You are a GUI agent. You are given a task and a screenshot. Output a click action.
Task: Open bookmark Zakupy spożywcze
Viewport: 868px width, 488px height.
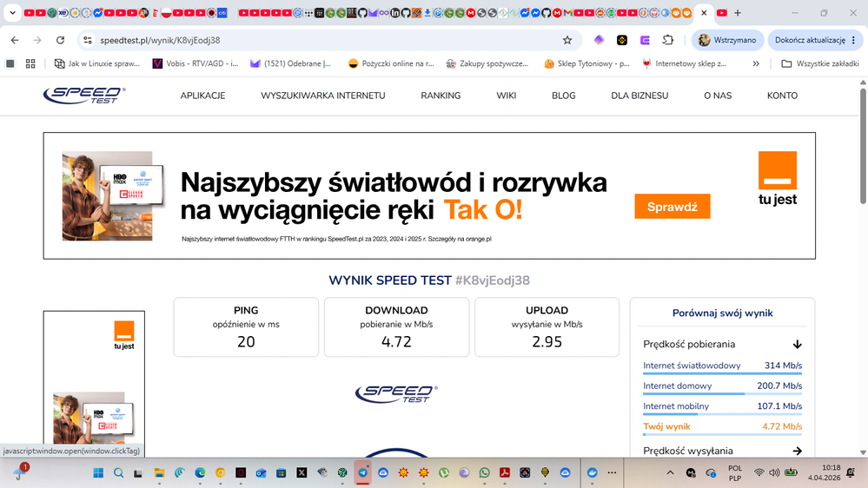coord(487,63)
